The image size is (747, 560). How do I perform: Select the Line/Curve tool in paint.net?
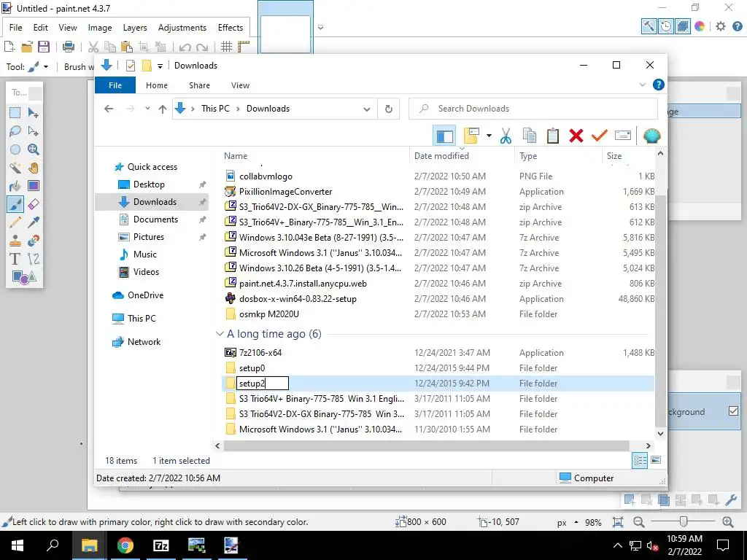coord(34,259)
